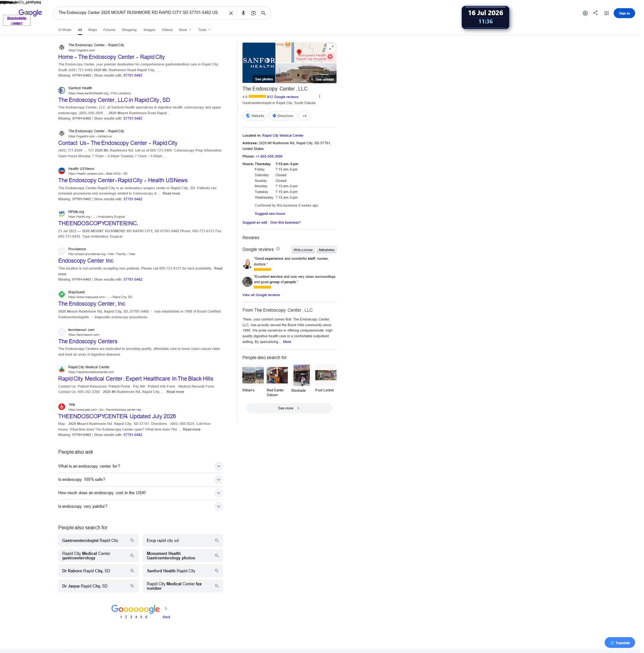Screen dimensions: 644x653
Task: Expand 'What is an endoscopy center for?'
Action: coord(219,466)
